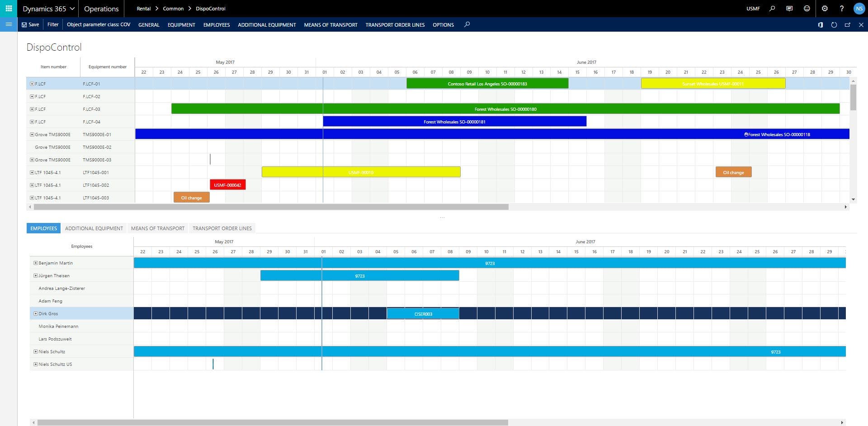Open the EMPLOYEES action bar menu

pos(217,25)
